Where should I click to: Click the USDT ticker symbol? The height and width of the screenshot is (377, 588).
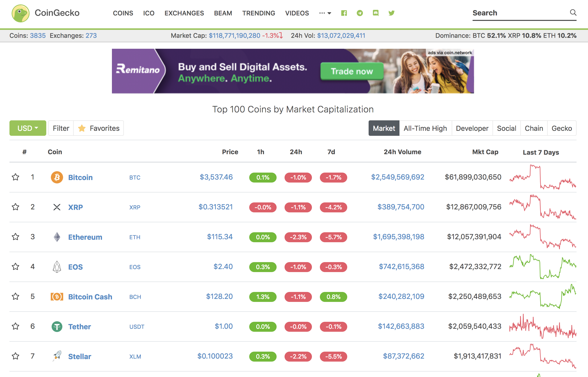137,327
